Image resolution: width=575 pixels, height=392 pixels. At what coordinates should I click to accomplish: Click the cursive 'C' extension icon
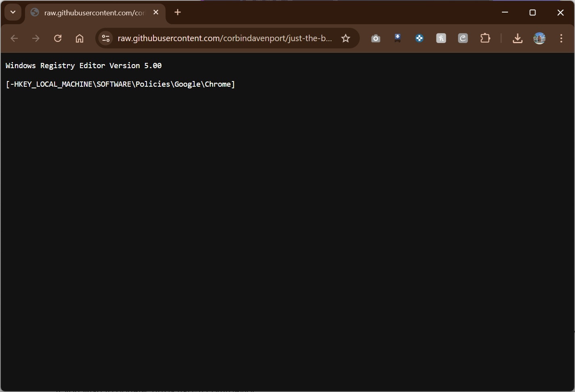(463, 38)
